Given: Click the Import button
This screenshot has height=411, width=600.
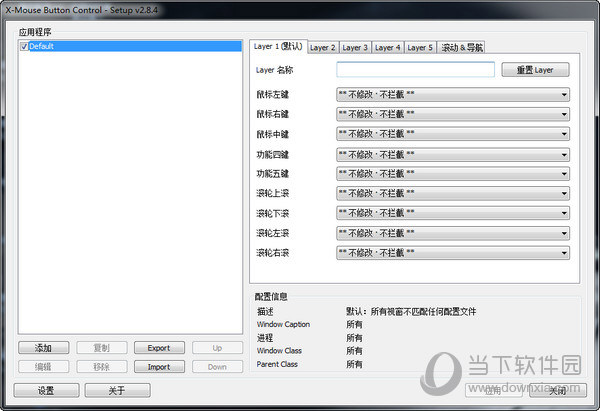Looking at the screenshot, I should [159, 367].
